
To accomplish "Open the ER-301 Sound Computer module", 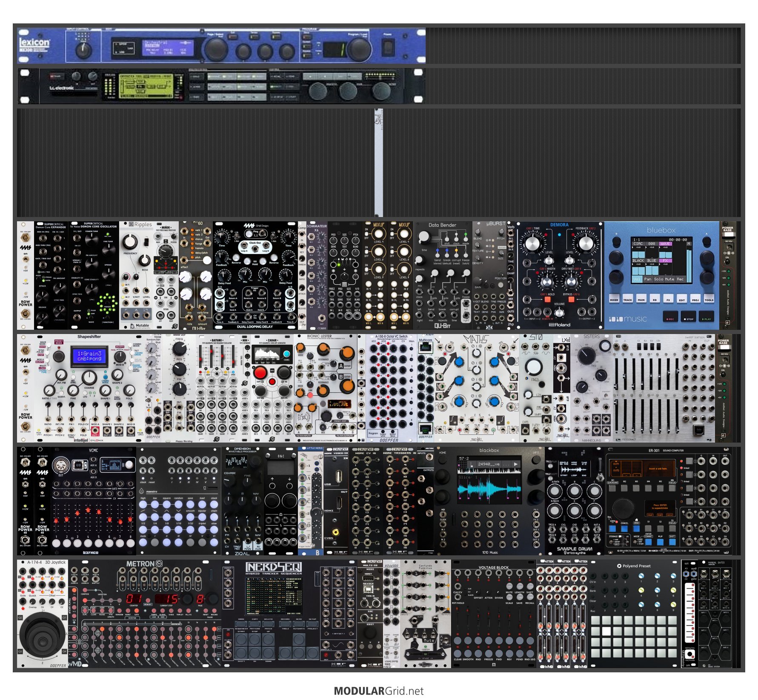I will [x=668, y=501].
